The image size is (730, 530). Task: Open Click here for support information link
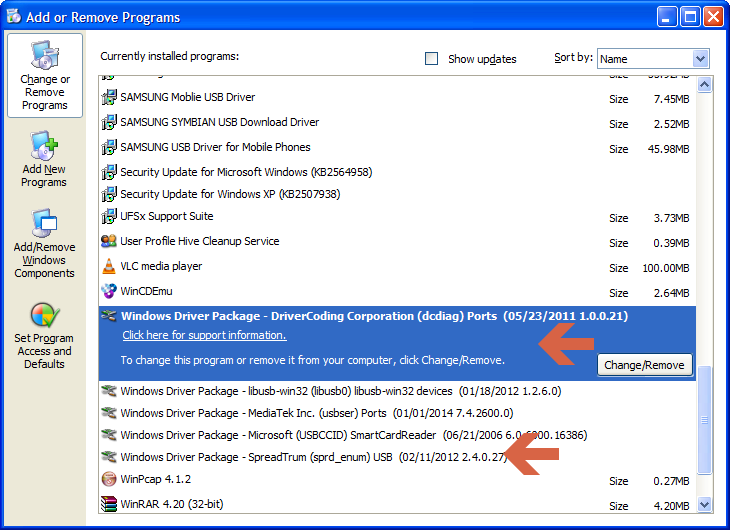click(x=204, y=335)
